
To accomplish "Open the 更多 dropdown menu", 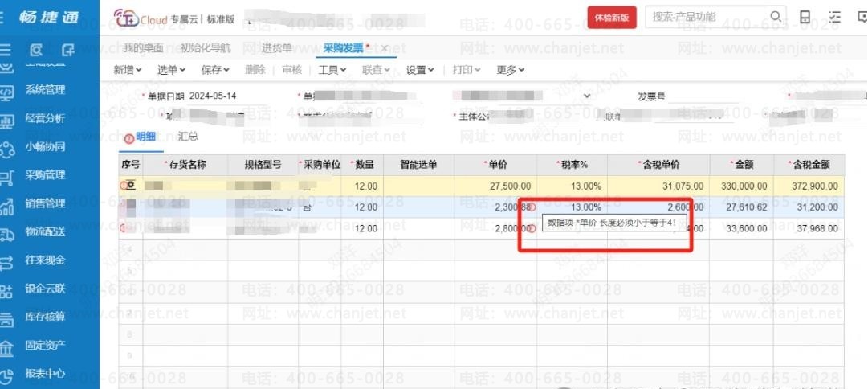I will [511, 70].
